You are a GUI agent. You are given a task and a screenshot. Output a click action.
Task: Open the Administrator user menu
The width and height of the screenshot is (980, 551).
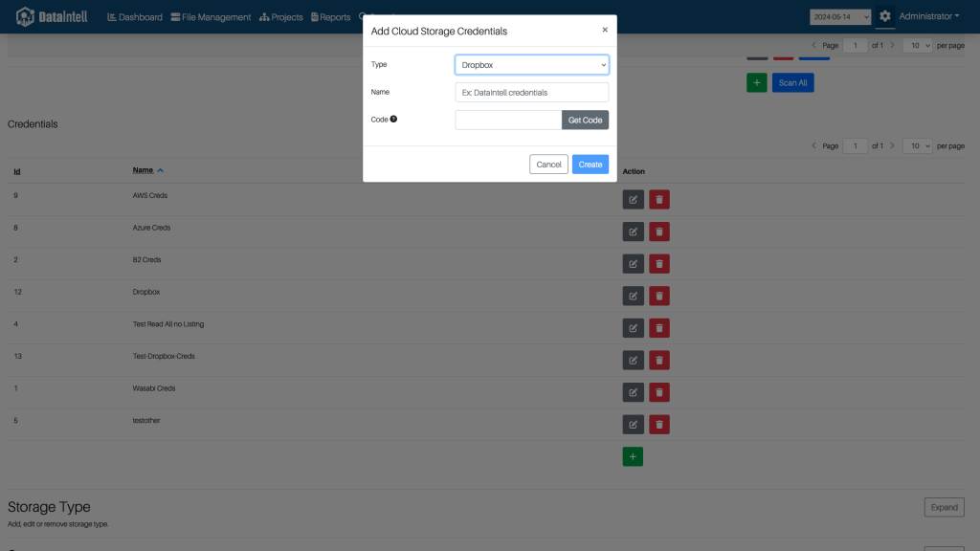pos(928,16)
